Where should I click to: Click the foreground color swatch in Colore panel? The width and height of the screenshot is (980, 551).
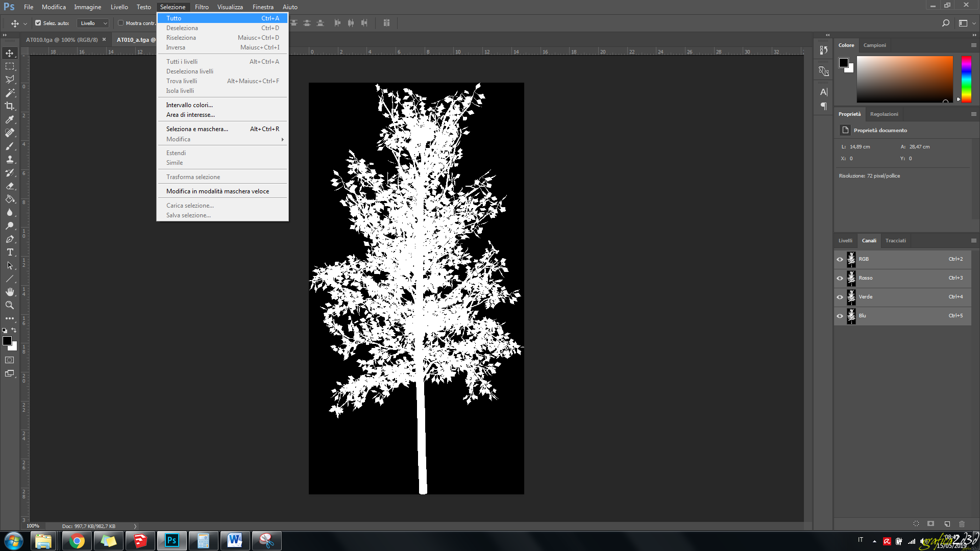click(843, 63)
